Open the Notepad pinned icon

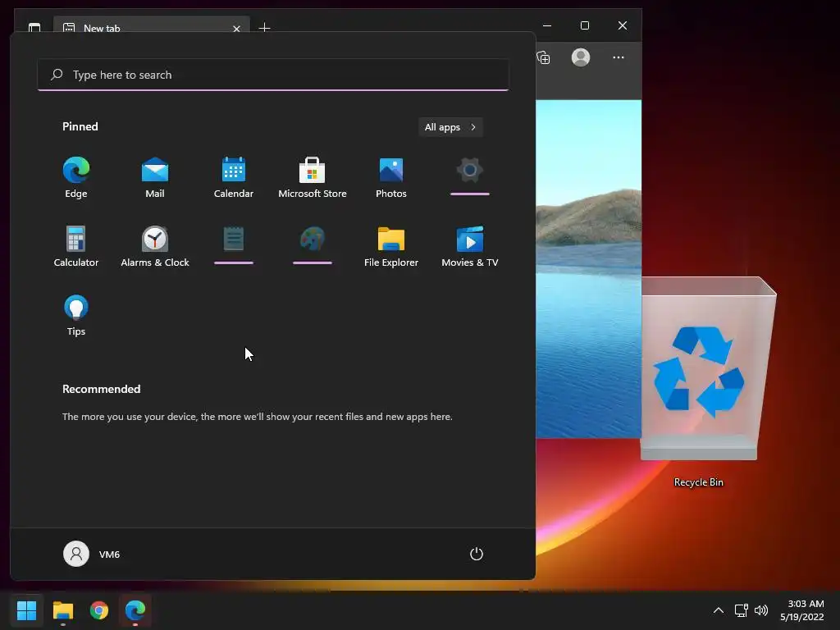234,239
